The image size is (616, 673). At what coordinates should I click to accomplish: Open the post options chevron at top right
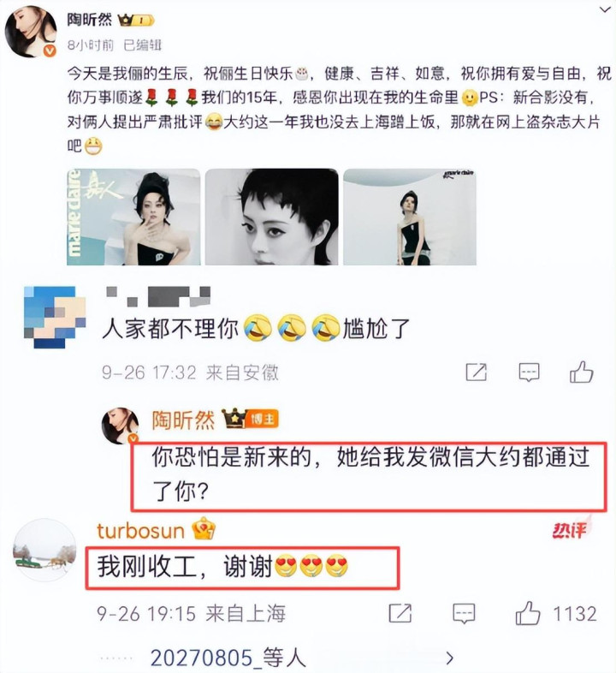(605, 9)
